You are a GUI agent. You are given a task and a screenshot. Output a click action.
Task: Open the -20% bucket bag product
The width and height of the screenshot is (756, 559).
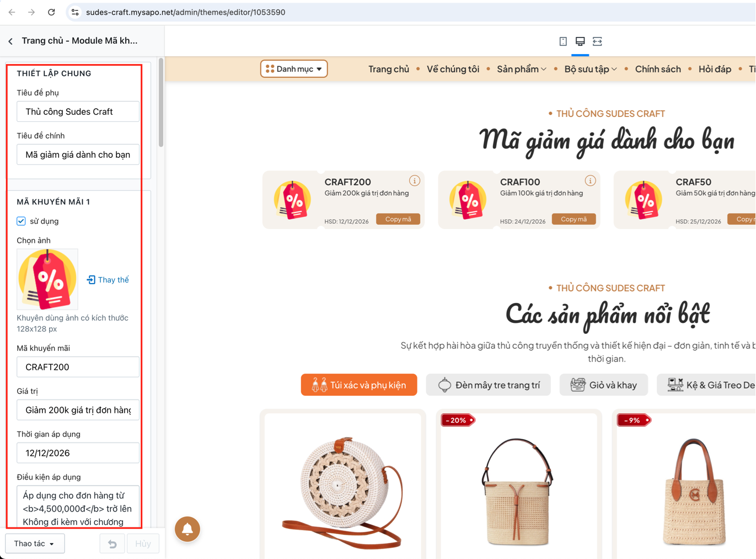[x=517, y=491]
